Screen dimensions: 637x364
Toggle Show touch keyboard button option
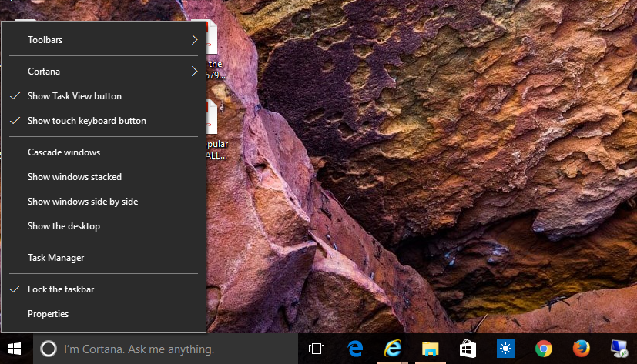(x=86, y=121)
